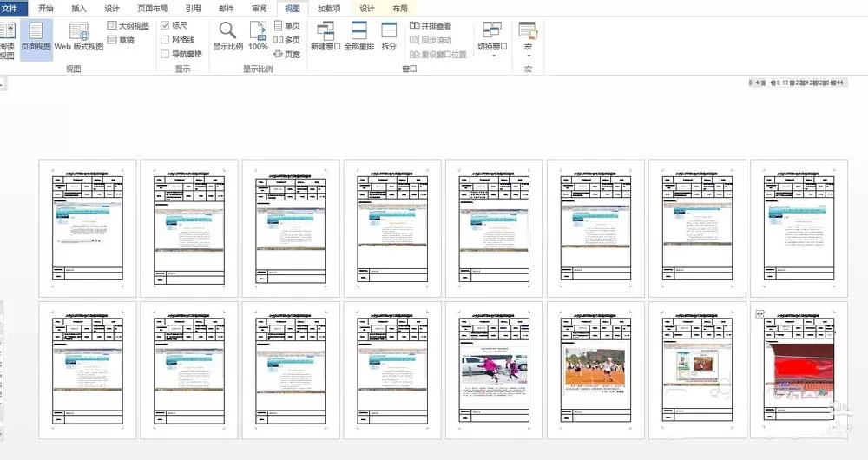Switch to 阅读视图 reading view
868x460 pixels.
(x=7, y=41)
